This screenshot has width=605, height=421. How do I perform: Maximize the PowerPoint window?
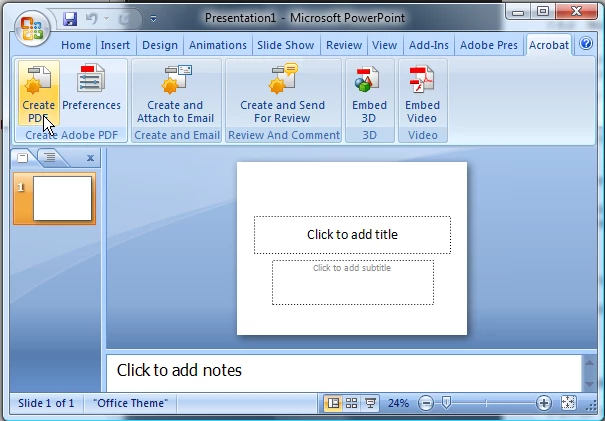pos(542,12)
